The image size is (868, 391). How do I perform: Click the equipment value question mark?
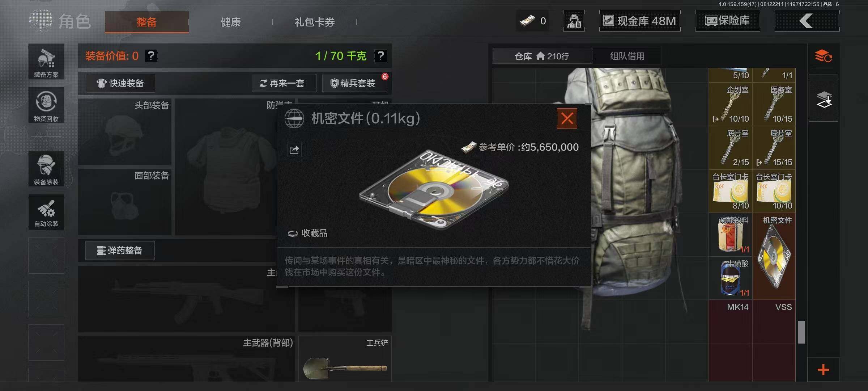[151, 56]
